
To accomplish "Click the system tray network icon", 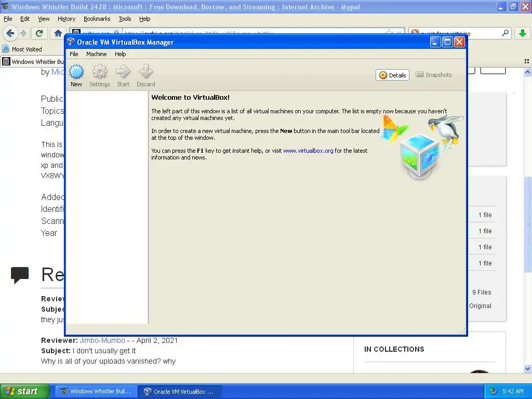I will pyautogui.click(x=494, y=391).
